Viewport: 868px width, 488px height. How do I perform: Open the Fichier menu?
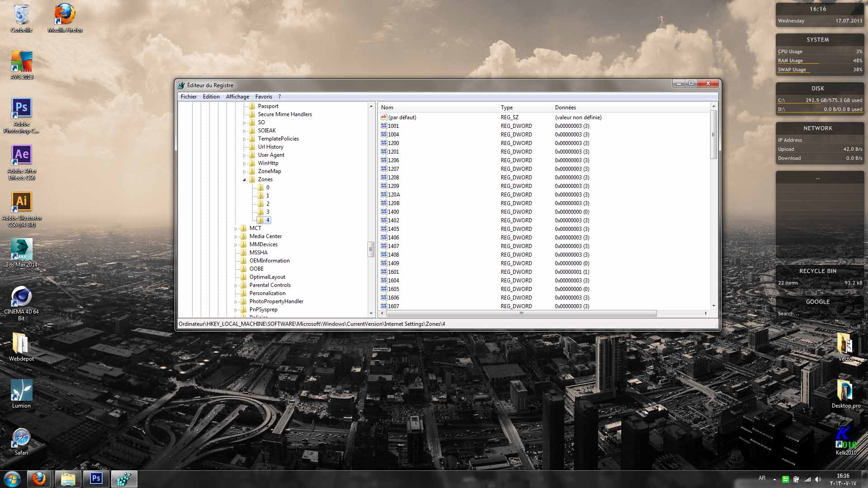tap(189, 97)
